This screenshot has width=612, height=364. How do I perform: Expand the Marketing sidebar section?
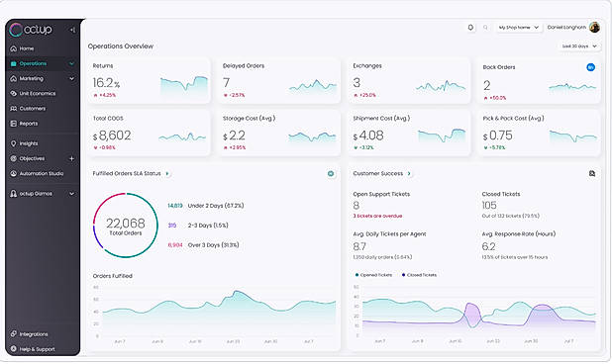[43, 78]
